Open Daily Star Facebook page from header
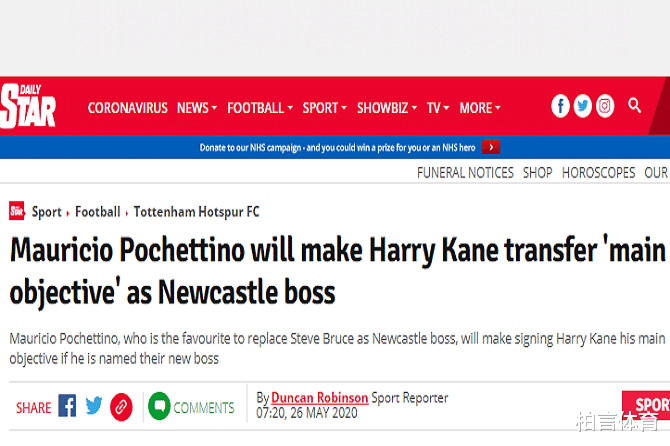 [x=561, y=106]
